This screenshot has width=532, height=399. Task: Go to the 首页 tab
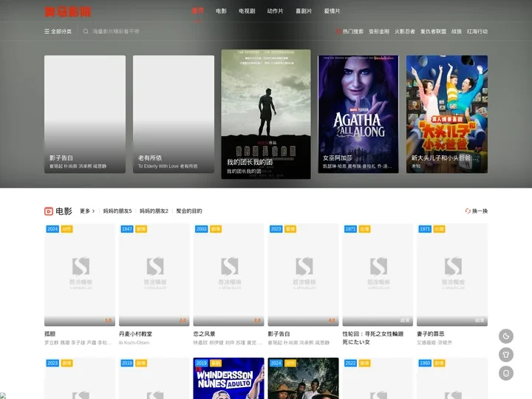(x=197, y=11)
